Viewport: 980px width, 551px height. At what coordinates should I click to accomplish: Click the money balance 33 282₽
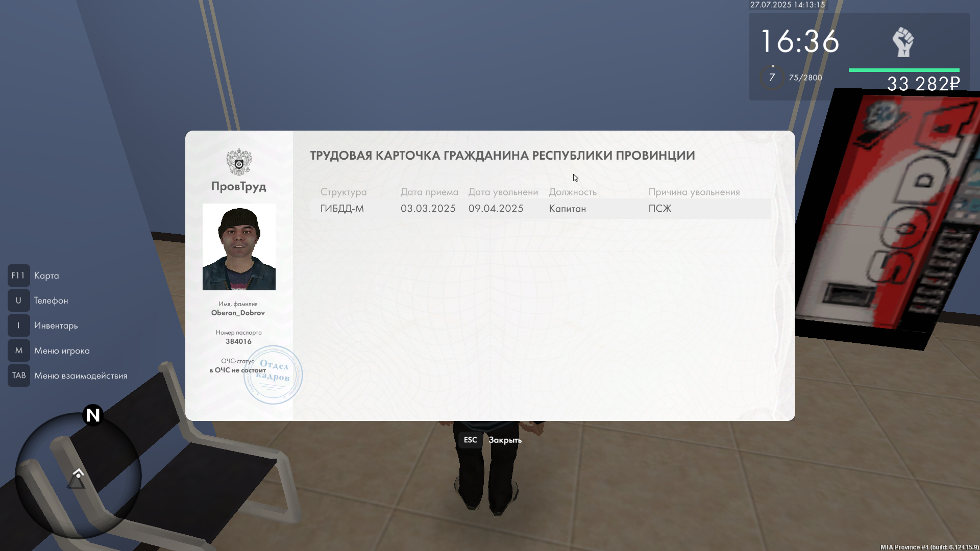coord(923,84)
